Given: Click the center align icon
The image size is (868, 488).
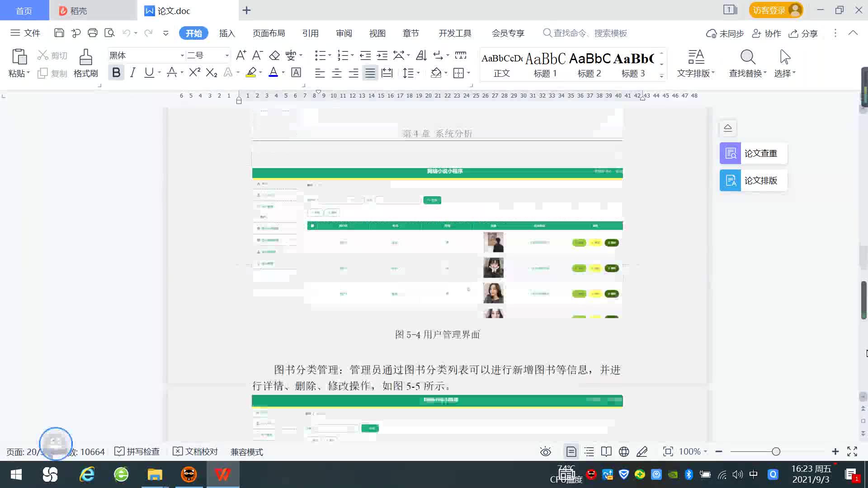Looking at the screenshot, I should click(336, 73).
